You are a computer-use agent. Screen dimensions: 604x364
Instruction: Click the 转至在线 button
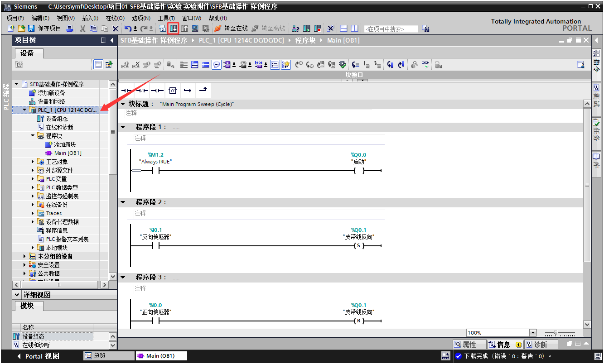click(x=231, y=29)
